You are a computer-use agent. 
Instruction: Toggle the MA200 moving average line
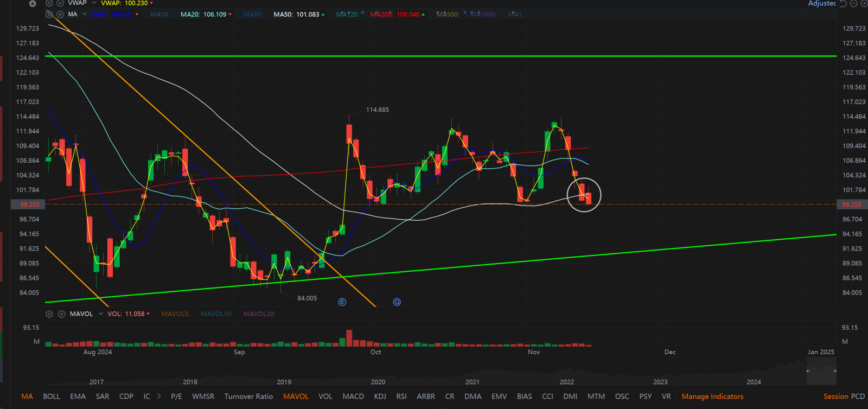pos(397,15)
